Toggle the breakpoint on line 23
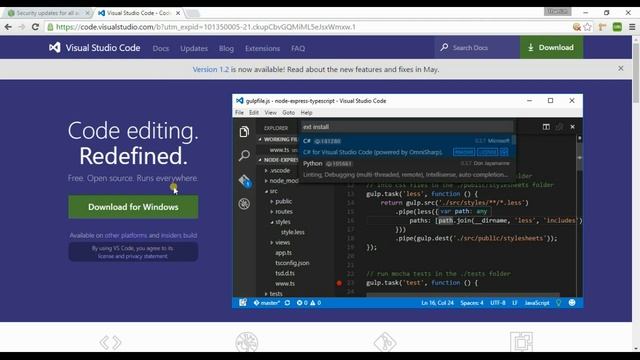 pyautogui.click(x=339, y=283)
